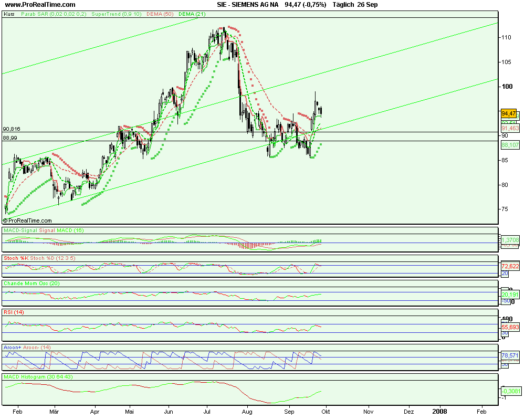The width and height of the screenshot is (525, 420).
Task: Click the MACD Histogram (30 64 43) label
Action: (38, 377)
